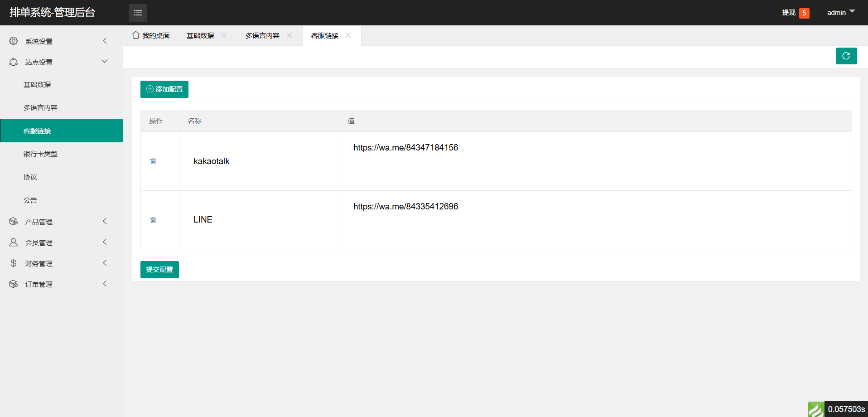Image resolution: width=868 pixels, height=417 pixels.
Task: Close the 基础数据 tab
Action: [x=223, y=35]
